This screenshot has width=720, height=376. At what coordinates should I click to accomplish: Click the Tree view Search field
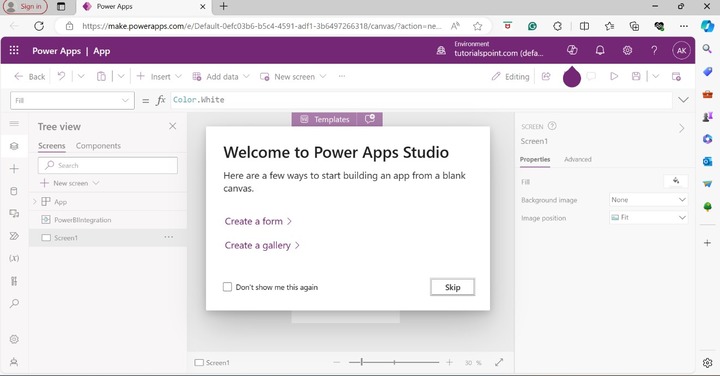(x=108, y=165)
